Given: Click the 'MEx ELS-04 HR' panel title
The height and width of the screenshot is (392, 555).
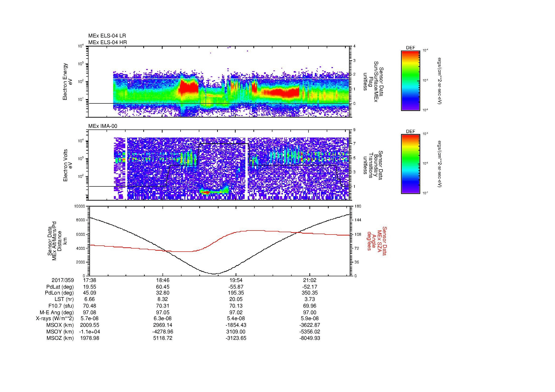Looking at the screenshot, I should click(107, 42).
